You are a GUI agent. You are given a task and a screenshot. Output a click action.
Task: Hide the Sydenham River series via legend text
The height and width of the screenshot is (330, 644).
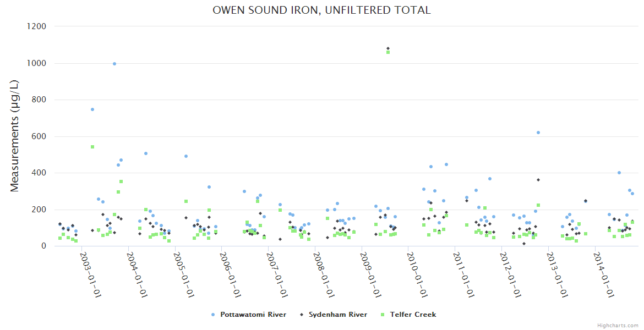click(337, 315)
